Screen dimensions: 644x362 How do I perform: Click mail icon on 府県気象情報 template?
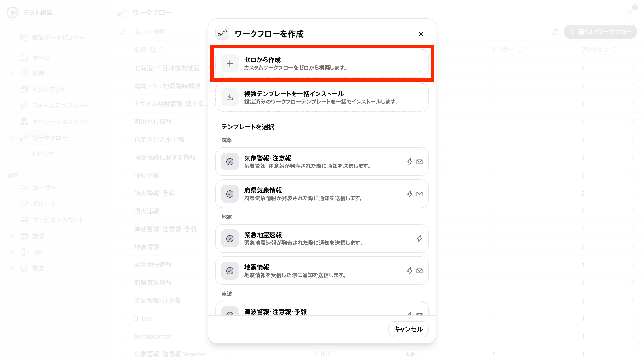419,194
